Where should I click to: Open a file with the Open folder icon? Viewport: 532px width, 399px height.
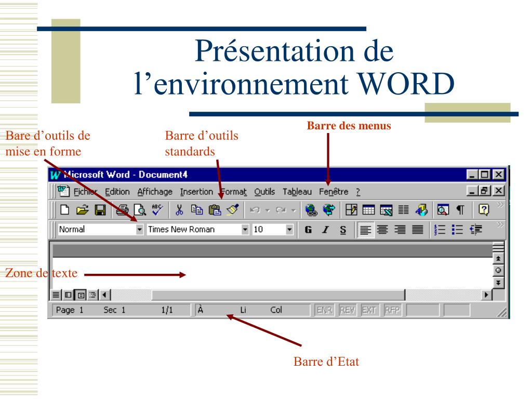coord(83,210)
